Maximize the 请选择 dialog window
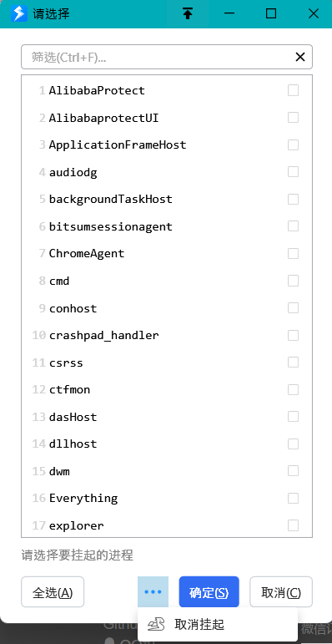 coord(271,14)
